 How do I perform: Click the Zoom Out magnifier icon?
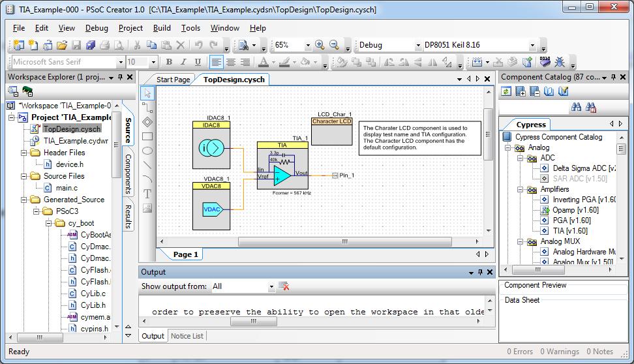[334, 45]
